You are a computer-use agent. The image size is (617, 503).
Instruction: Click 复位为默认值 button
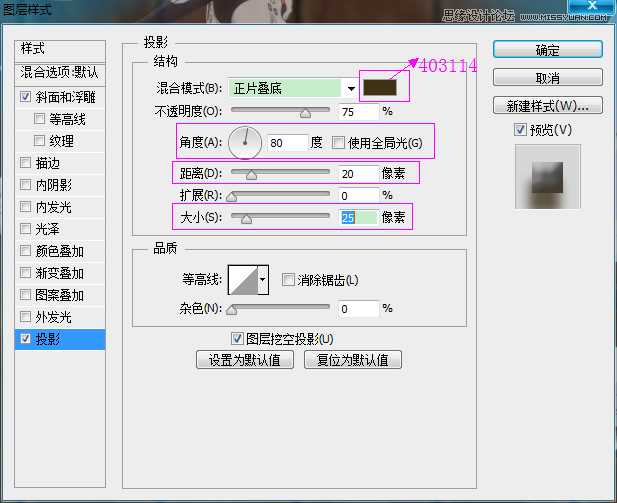pos(353,360)
